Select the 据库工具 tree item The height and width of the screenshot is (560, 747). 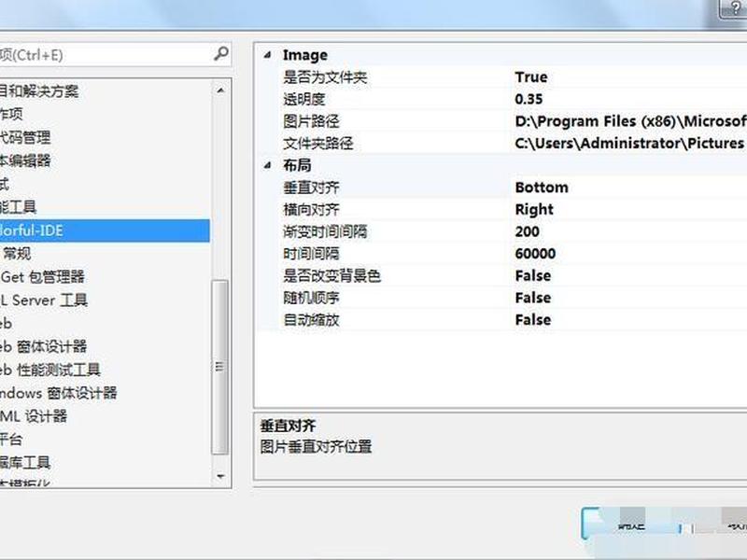(25, 462)
